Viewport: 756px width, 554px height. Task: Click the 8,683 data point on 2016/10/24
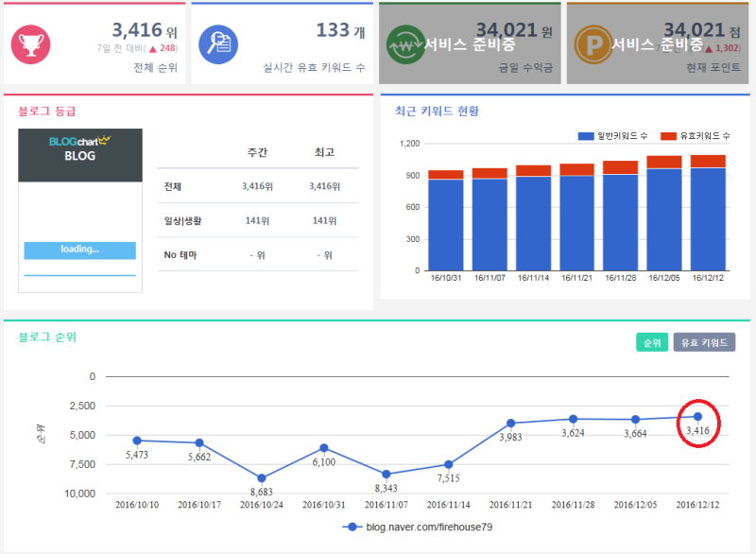coord(262,478)
